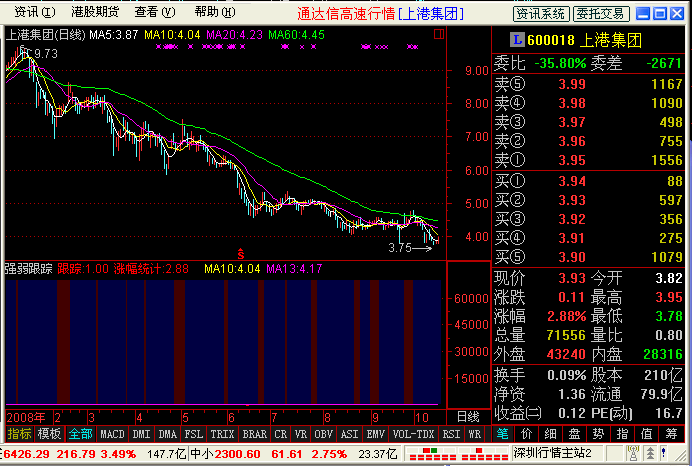This screenshot has height=466, width=692.
Task: Switch to the WR indicator
Action: coord(475,434)
